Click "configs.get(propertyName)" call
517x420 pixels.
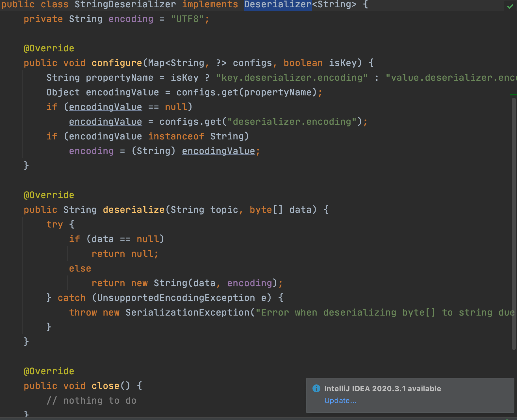[x=246, y=92]
